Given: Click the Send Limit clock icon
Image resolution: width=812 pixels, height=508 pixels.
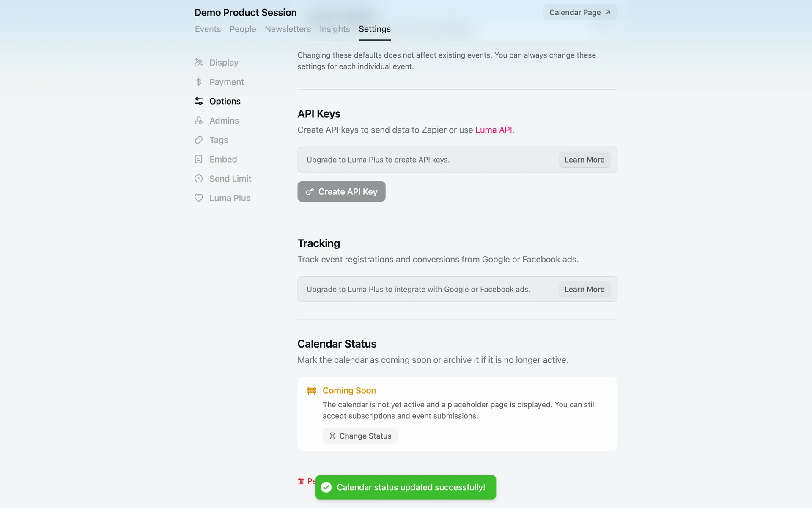Looking at the screenshot, I should click(198, 179).
